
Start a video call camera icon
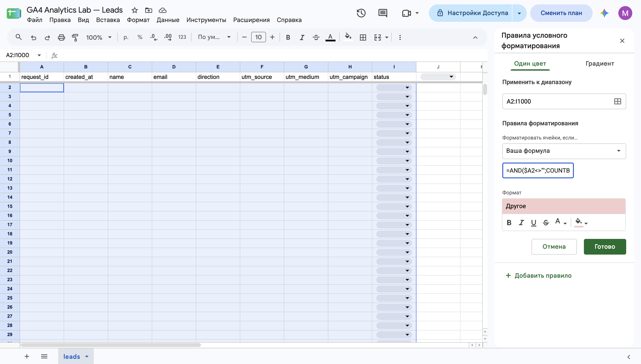[406, 13]
